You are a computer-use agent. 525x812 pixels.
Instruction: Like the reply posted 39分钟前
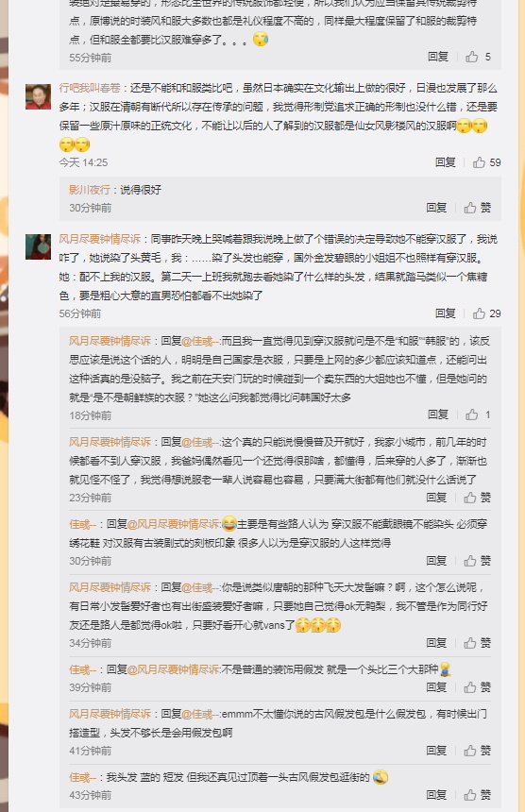478,687
